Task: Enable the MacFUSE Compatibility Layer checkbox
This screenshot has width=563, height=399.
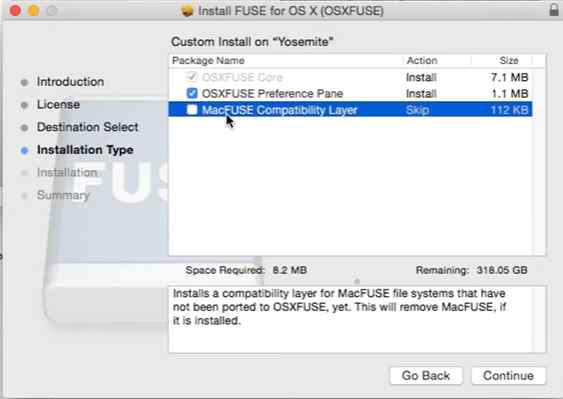Action: [192, 110]
